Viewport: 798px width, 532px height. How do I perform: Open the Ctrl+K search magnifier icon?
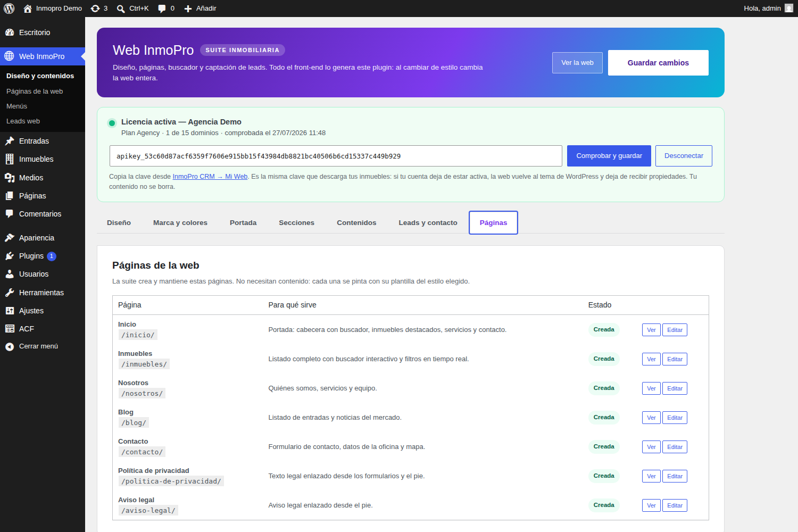click(x=121, y=9)
